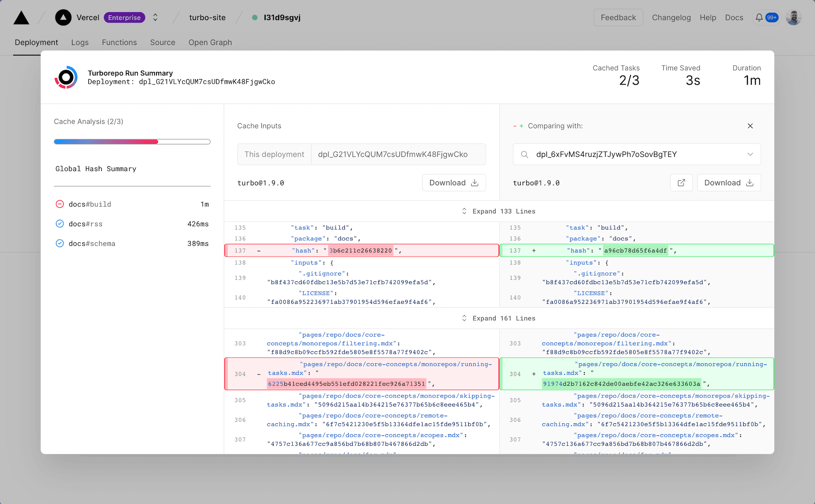
Task: Click the Cache Analysis progress bar
Action: pyautogui.click(x=132, y=142)
